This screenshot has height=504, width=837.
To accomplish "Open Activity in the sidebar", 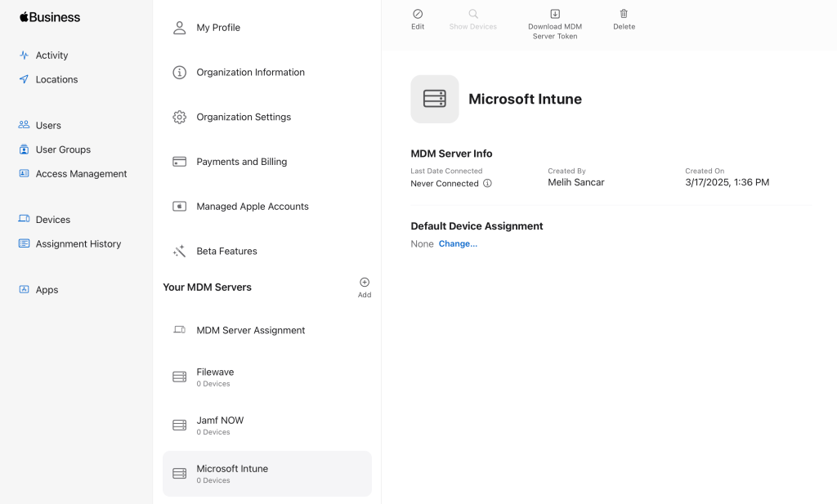I will 51,56.
